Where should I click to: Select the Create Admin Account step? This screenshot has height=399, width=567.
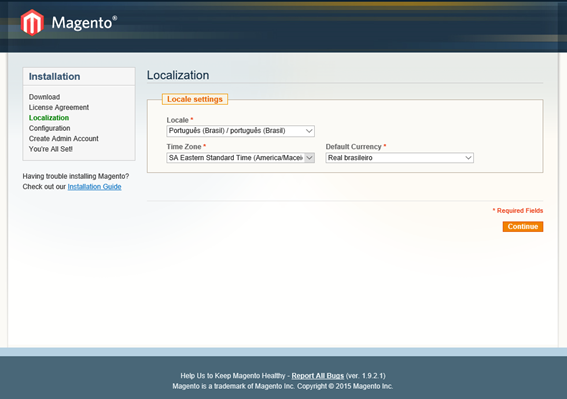pyautogui.click(x=64, y=139)
